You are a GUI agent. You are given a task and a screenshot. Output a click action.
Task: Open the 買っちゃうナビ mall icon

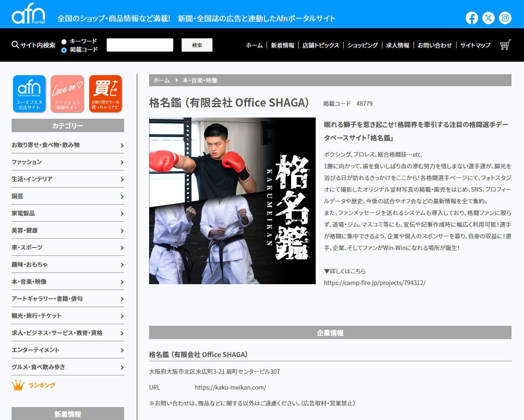click(105, 94)
